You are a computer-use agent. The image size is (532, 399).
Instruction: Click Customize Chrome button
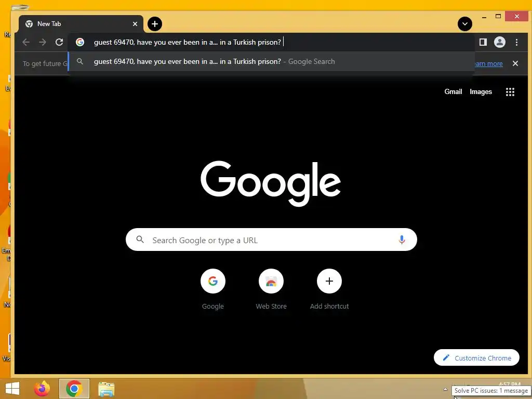pyautogui.click(x=477, y=357)
